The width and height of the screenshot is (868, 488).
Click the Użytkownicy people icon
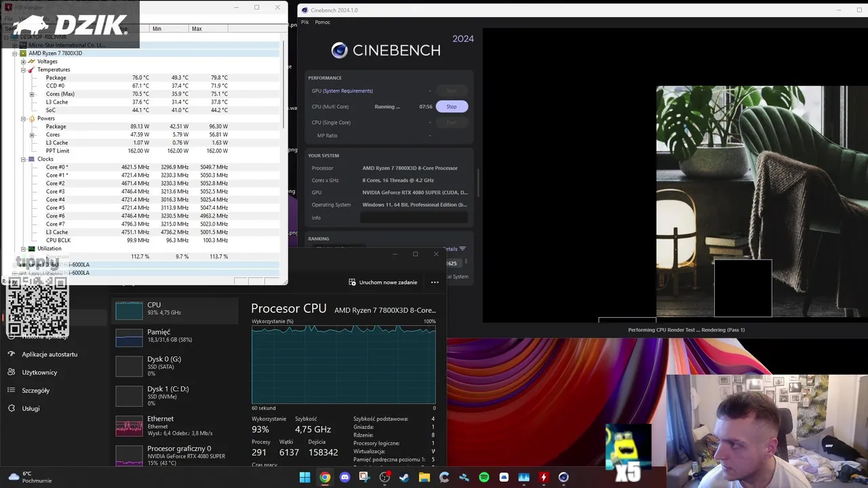tap(12, 372)
